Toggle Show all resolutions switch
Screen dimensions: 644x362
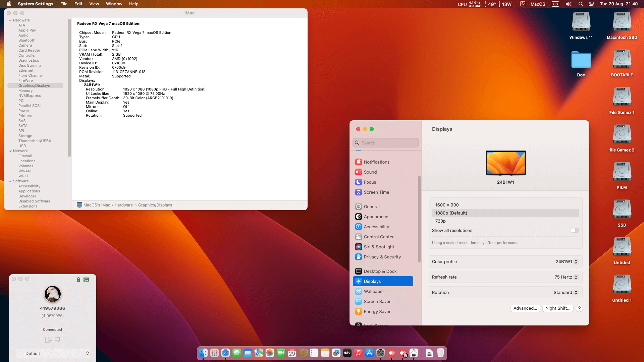coord(575,231)
